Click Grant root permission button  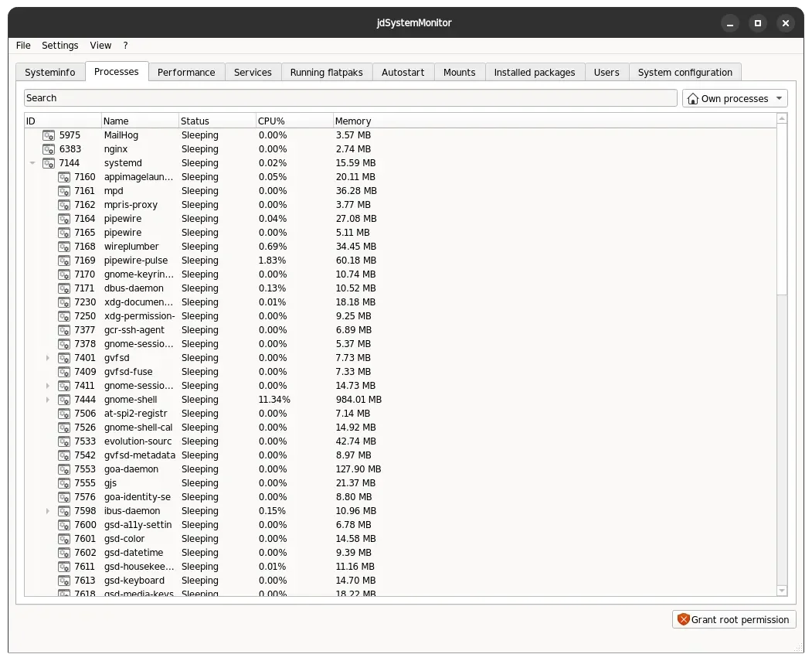[734, 619]
